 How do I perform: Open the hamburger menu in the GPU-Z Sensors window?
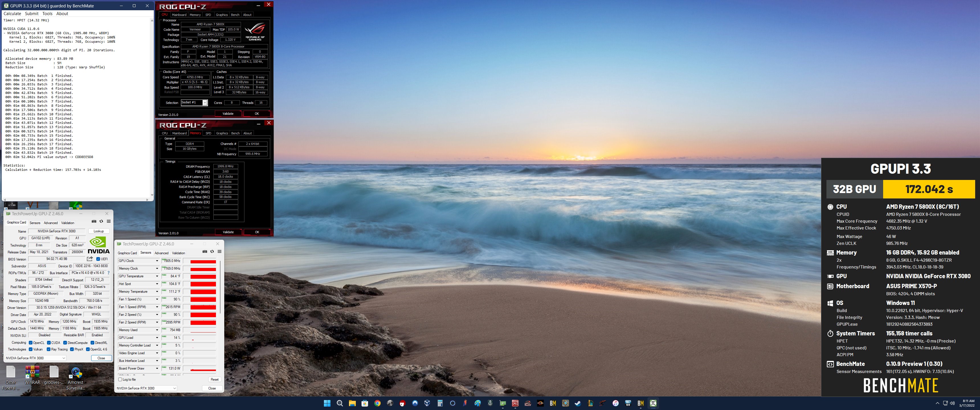[220, 251]
